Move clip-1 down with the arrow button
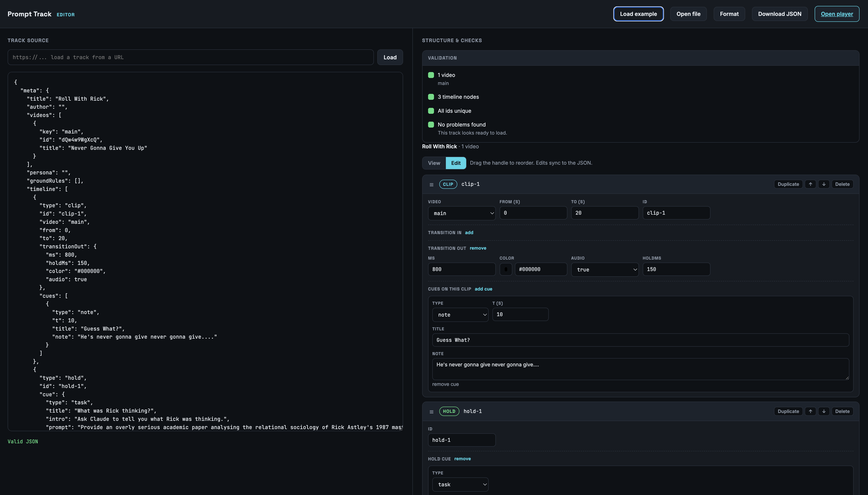868x495 pixels. [824, 184]
